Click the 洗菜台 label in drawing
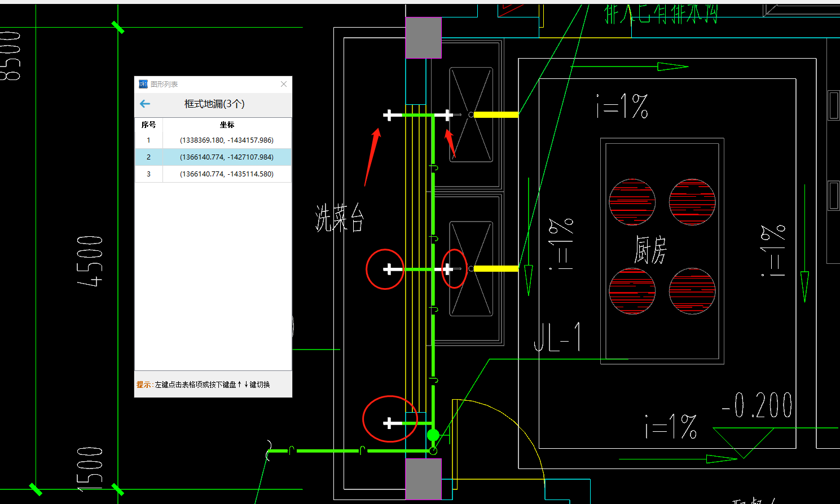Viewport: 840px width, 504px height. (340, 217)
